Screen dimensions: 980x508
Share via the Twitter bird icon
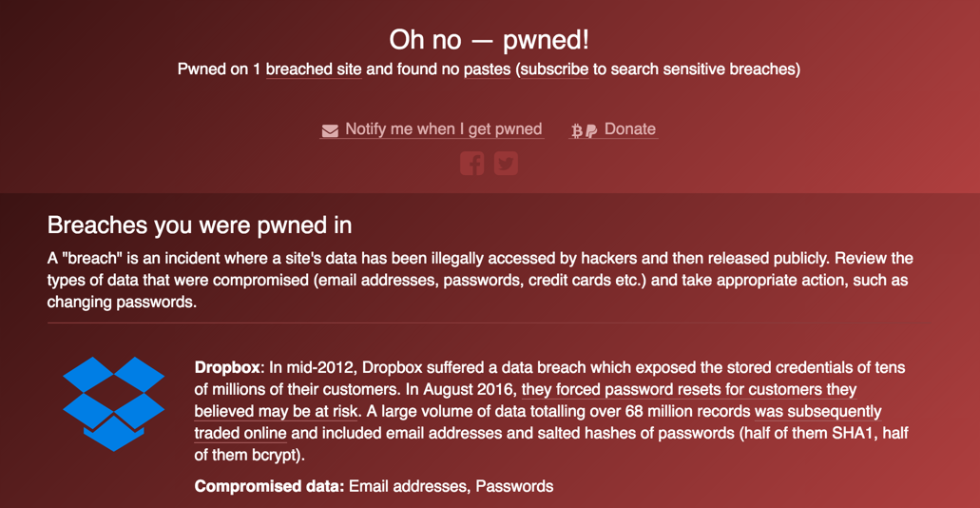(507, 164)
